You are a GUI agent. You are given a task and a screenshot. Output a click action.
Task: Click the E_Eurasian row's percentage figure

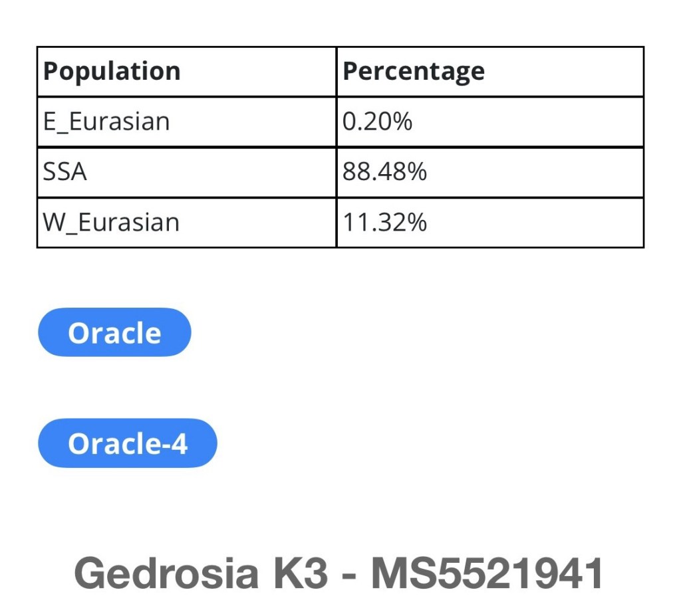point(377,122)
